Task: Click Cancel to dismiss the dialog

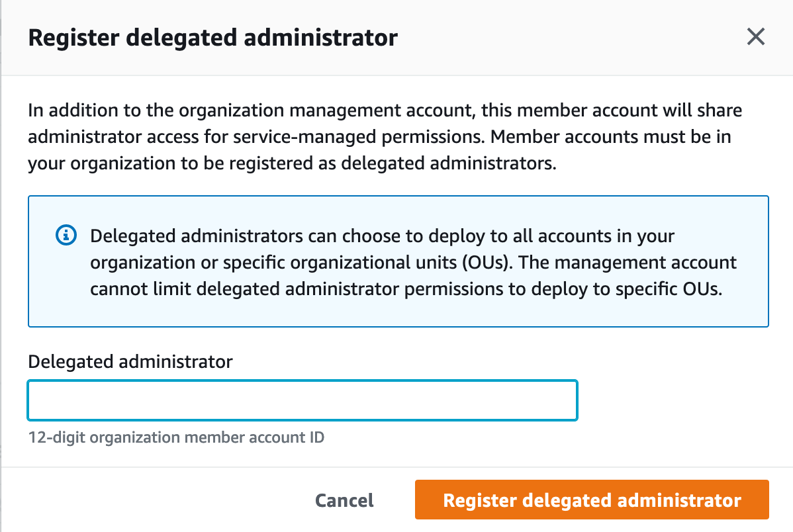Action: tap(344, 500)
